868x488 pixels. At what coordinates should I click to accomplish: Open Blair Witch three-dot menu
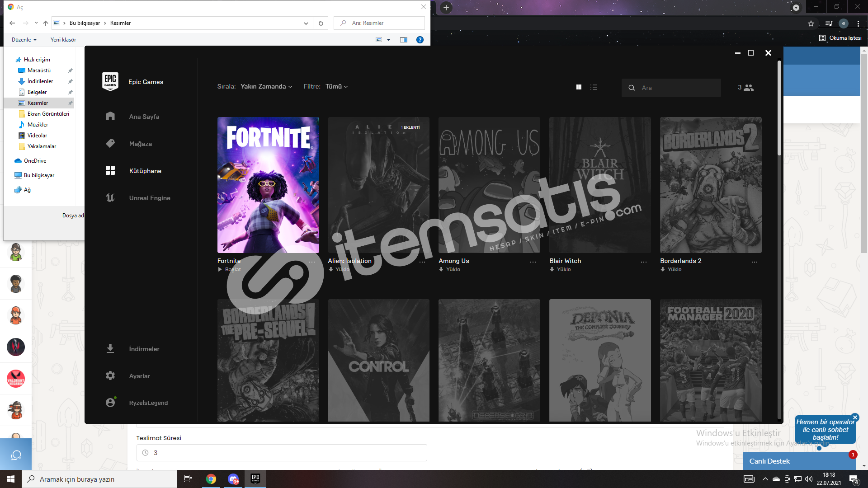coord(644,262)
